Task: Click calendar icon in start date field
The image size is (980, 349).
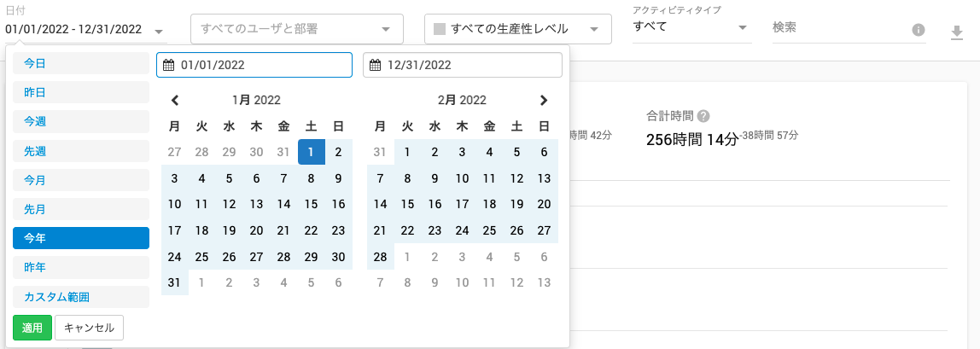Action: (168, 65)
